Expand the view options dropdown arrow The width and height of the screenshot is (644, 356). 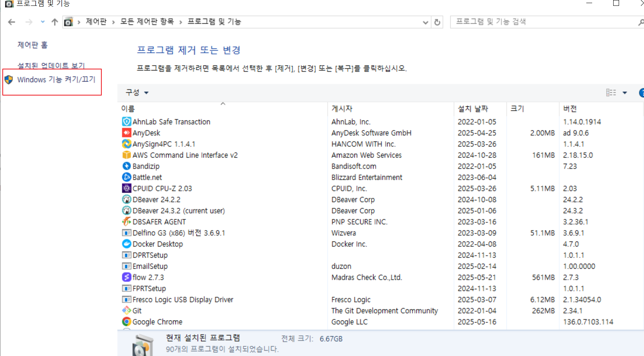[x=625, y=93]
